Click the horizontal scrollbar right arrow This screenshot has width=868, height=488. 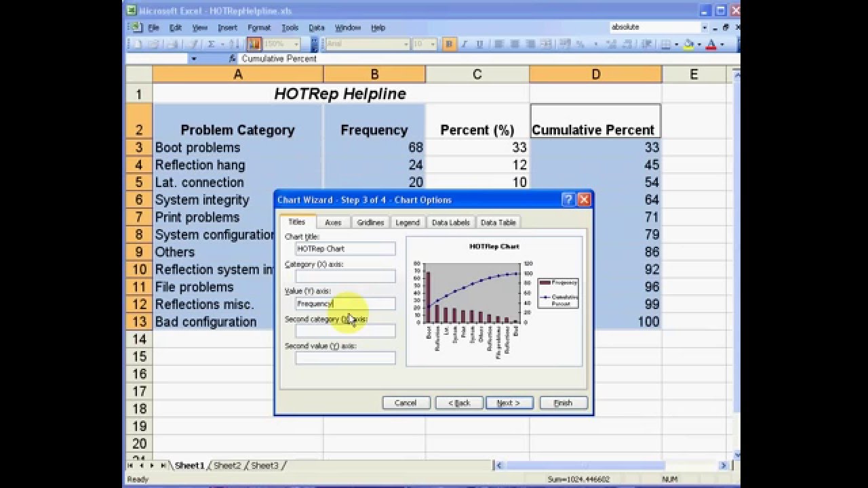[724, 466]
